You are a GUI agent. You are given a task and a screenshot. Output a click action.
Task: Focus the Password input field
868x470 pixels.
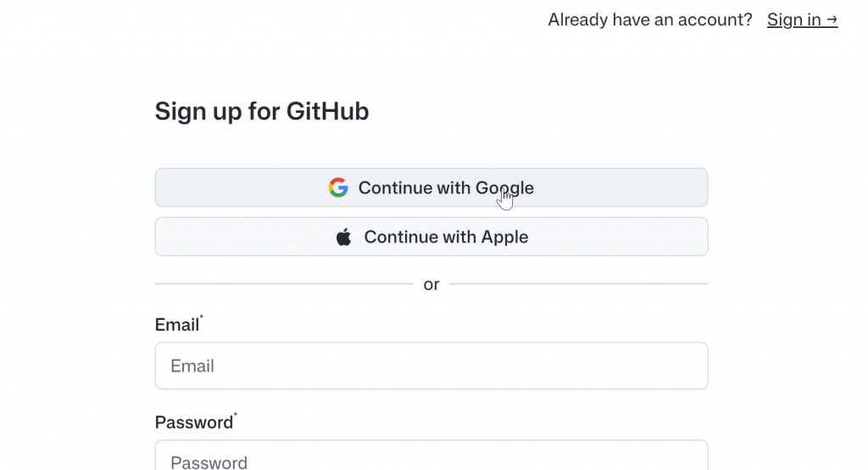click(431, 458)
